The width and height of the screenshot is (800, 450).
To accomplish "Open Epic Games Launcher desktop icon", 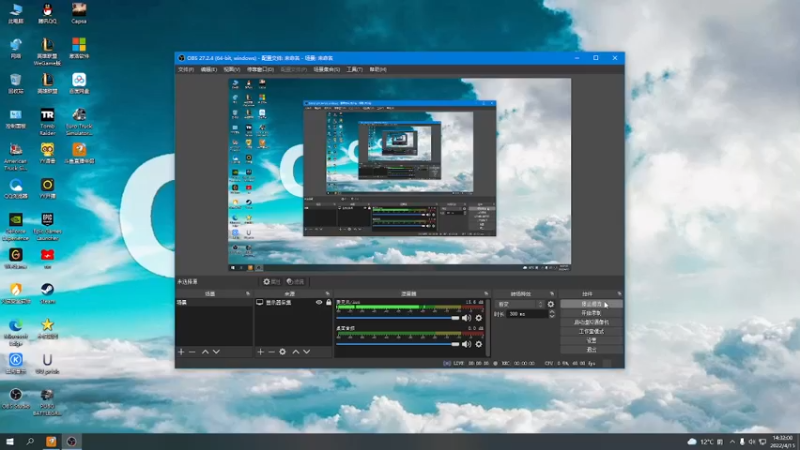I will pyautogui.click(x=47, y=227).
